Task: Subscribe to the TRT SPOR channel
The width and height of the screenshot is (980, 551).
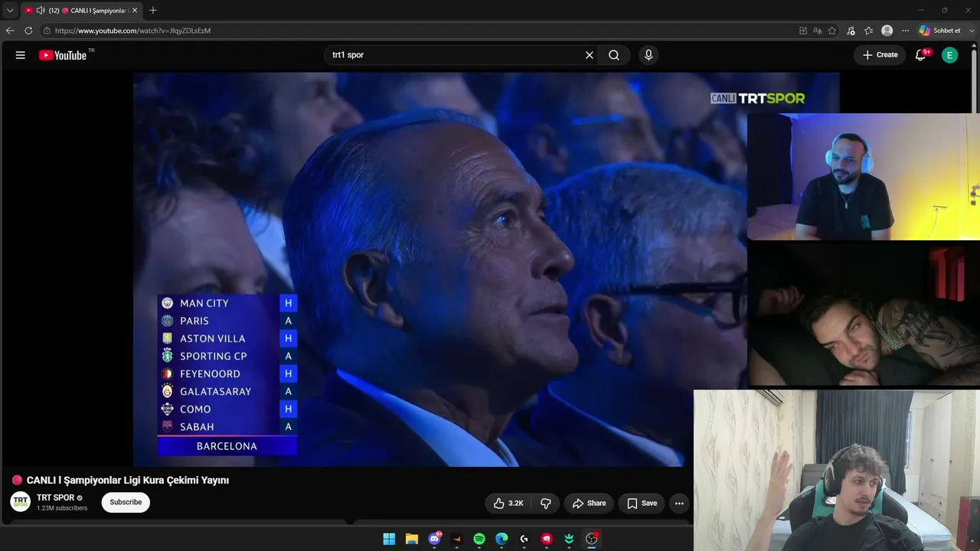Action: click(126, 502)
